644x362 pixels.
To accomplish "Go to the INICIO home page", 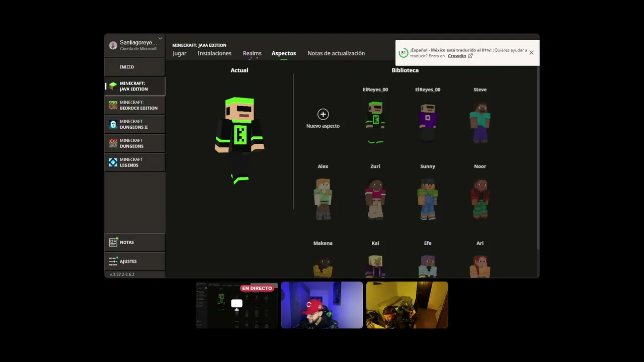I will click(x=135, y=67).
